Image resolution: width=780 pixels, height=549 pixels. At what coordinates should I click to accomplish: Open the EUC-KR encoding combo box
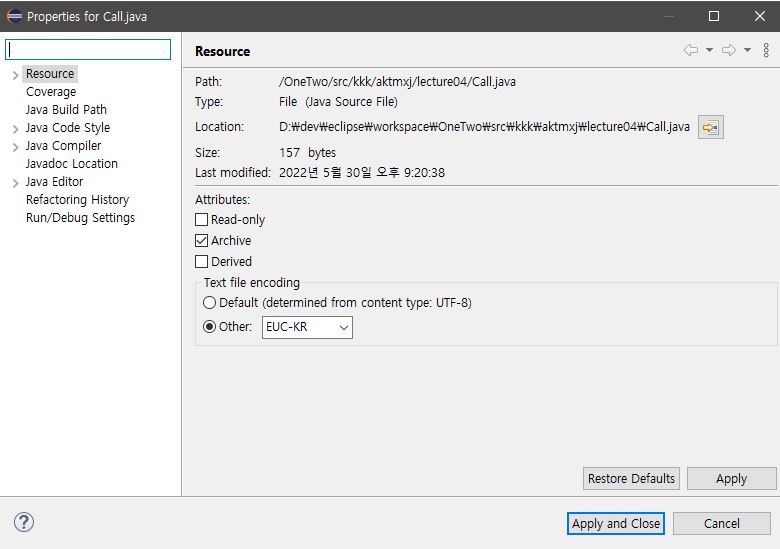click(x=307, y=327)
